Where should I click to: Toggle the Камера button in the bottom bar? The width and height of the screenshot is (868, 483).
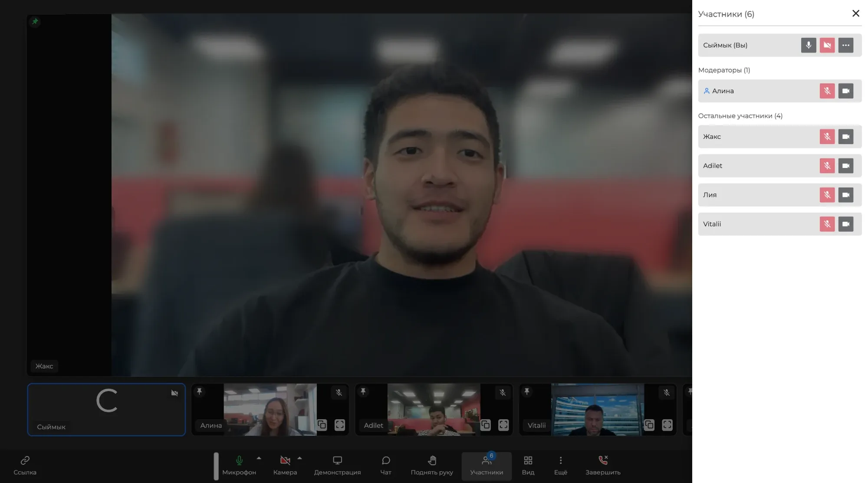pos(285,466)
